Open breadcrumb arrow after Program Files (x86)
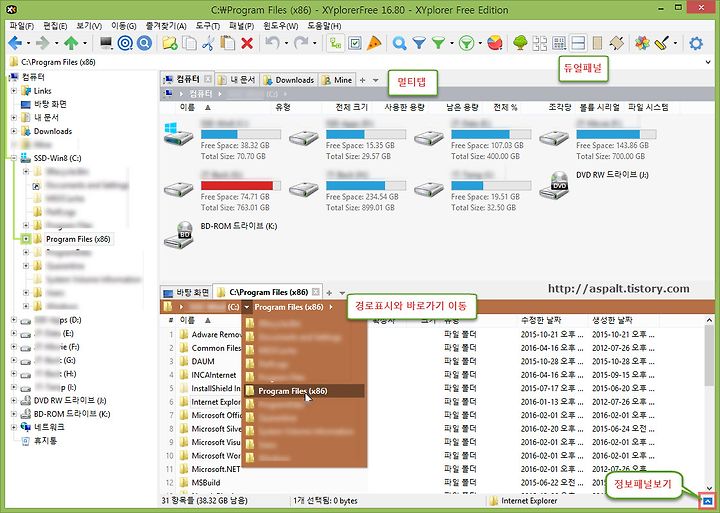 click(x=331, y=307)
